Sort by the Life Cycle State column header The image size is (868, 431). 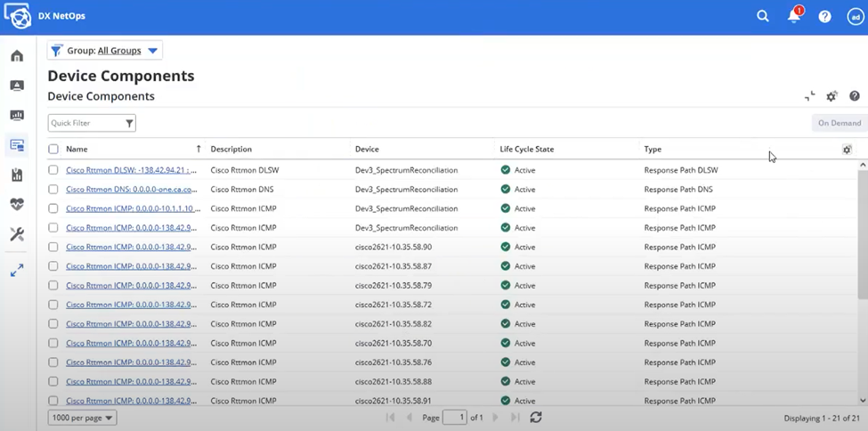click(x=526, y=149)
